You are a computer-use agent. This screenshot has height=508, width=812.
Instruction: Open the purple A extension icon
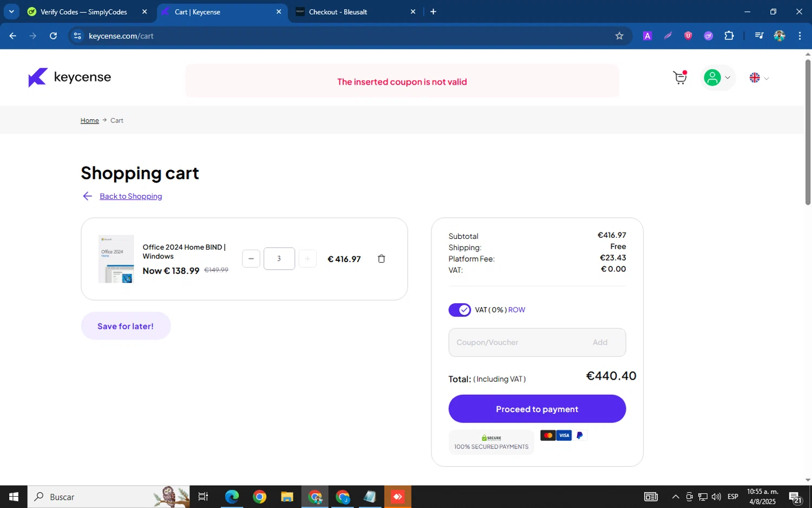tap(647, 36)
